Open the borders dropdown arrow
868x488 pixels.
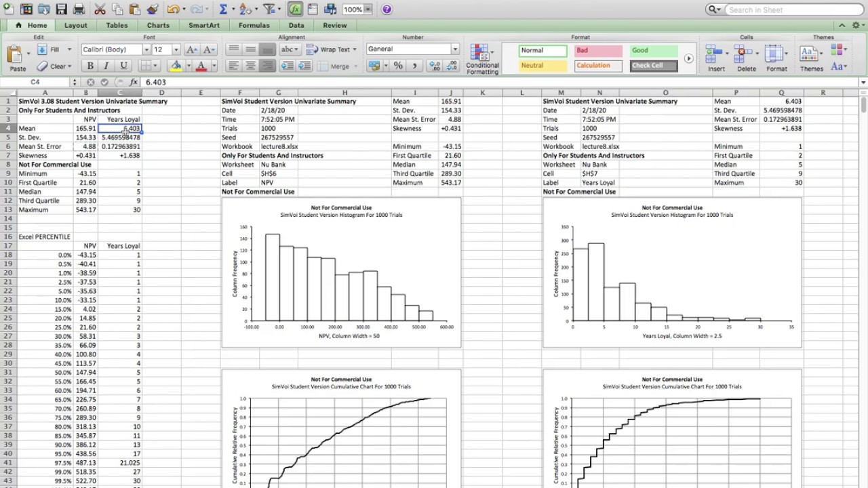click(155, 66)
